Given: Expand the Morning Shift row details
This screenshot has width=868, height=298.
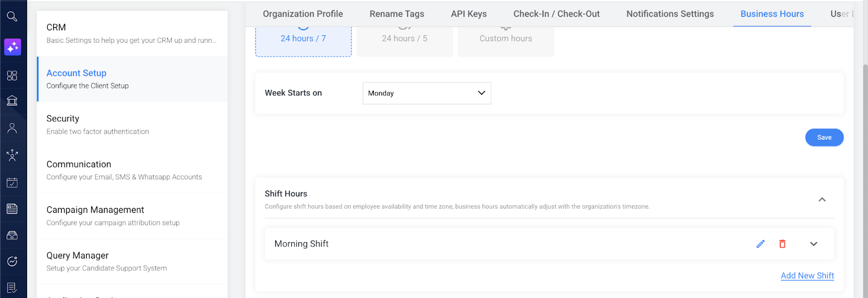Looking at the screenshot, I should [813, 244].
